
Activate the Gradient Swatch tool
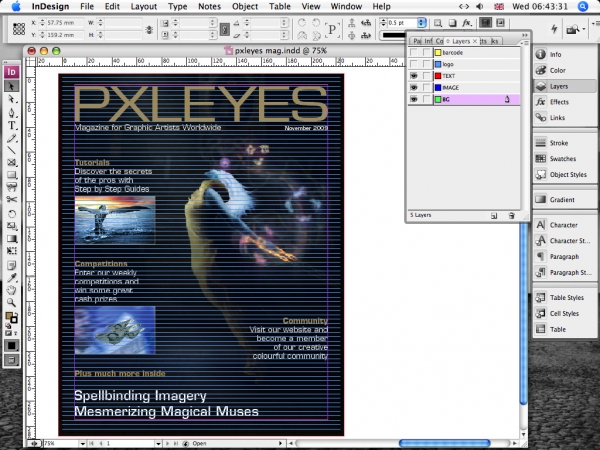pyautogui.click(x=11, y=239)
